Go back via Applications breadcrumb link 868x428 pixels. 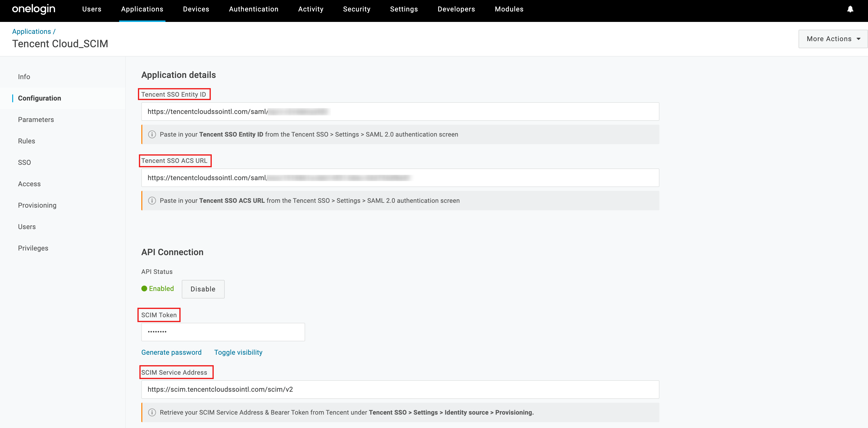click(x=31, y=31)
